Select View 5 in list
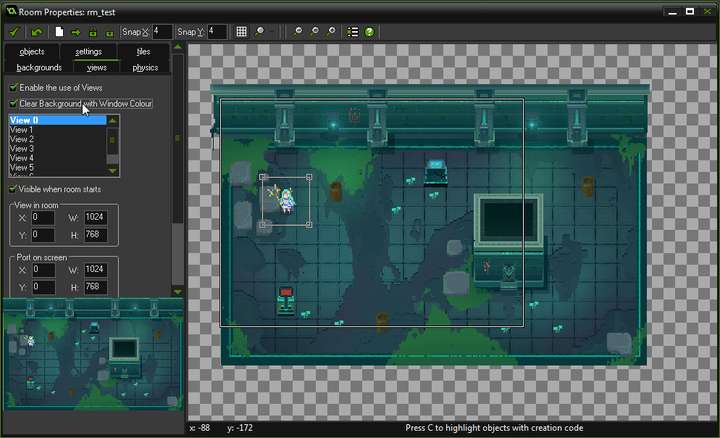This screenshot has height=438, width=720. pos(58,168)
